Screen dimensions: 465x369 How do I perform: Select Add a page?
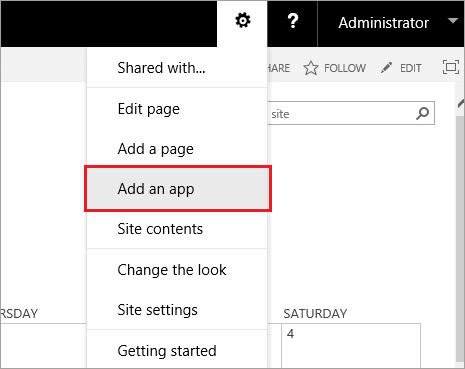177,149
